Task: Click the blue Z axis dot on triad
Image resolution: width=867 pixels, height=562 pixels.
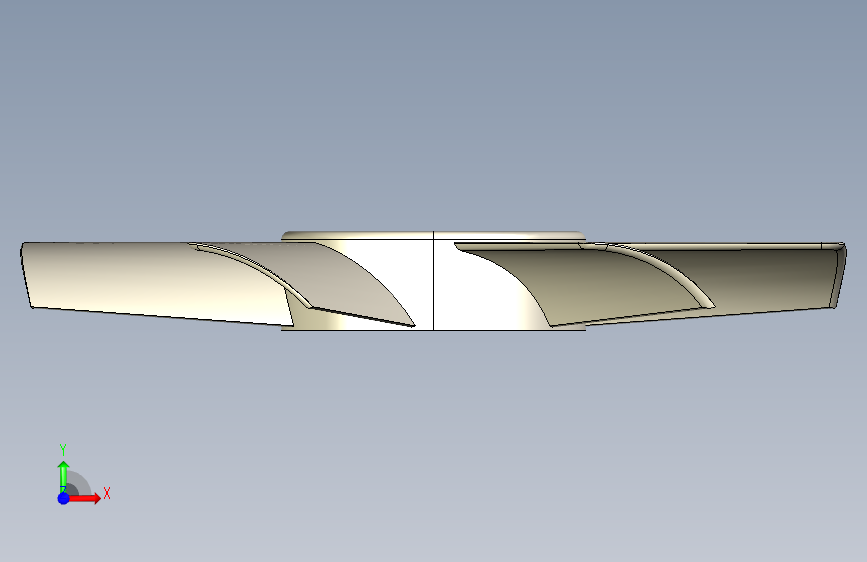Action: [64, 498]
